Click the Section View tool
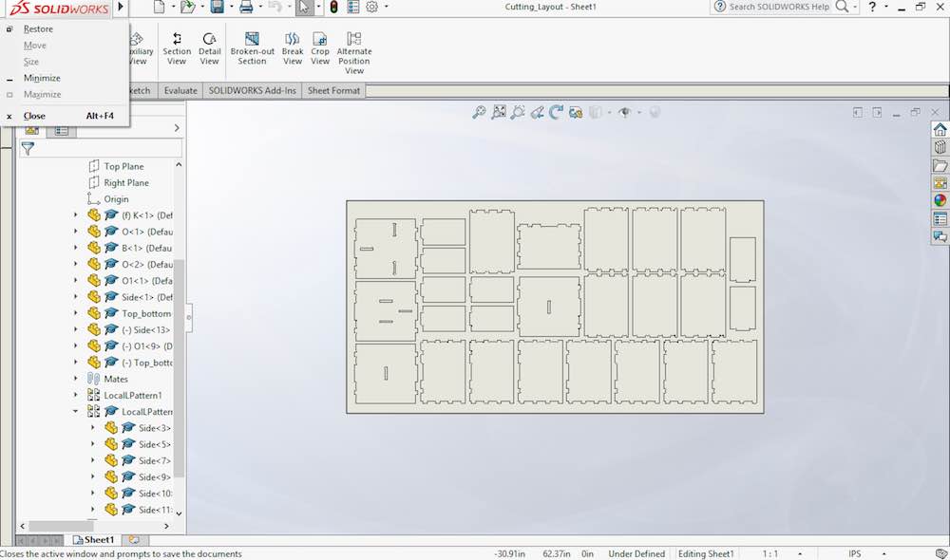Image resolution: width=950 pixels, height=560 pixels. pyautogui.click(x=177, y=49)
